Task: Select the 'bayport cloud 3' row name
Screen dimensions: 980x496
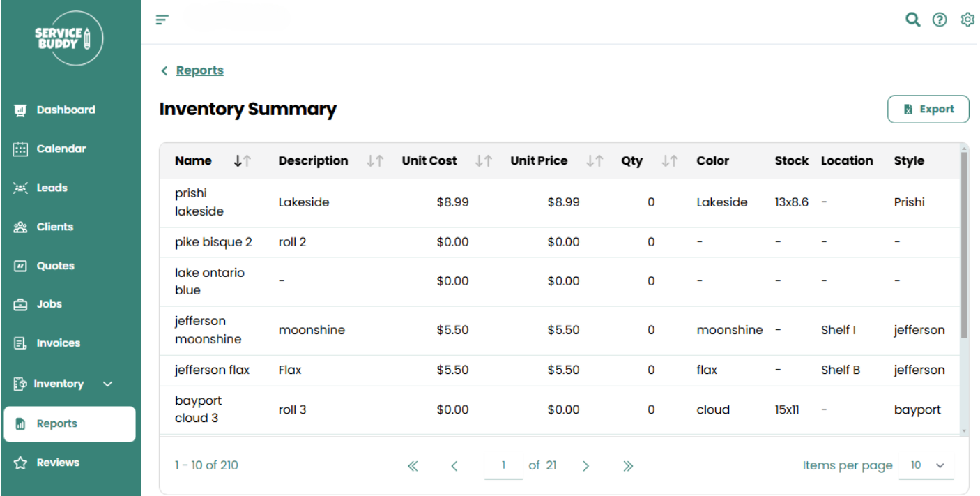Action: 198,410
